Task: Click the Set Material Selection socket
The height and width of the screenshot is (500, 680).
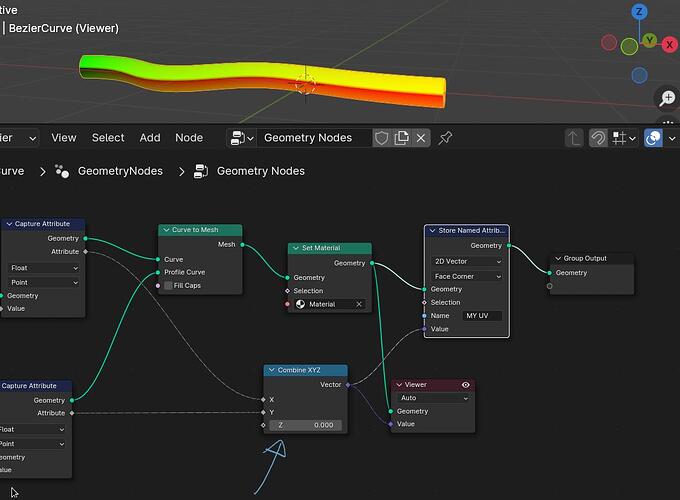Action: click(287, 291)
